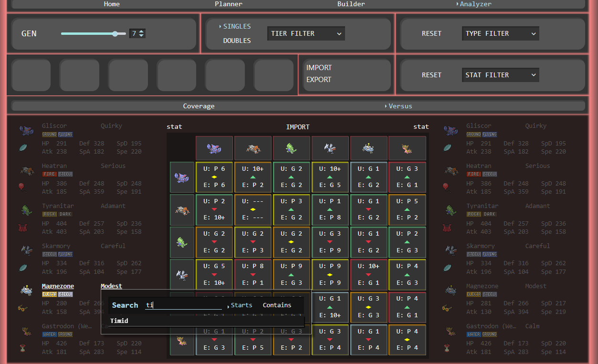Click right Gastrodon's Calm nature

(533, 326)
